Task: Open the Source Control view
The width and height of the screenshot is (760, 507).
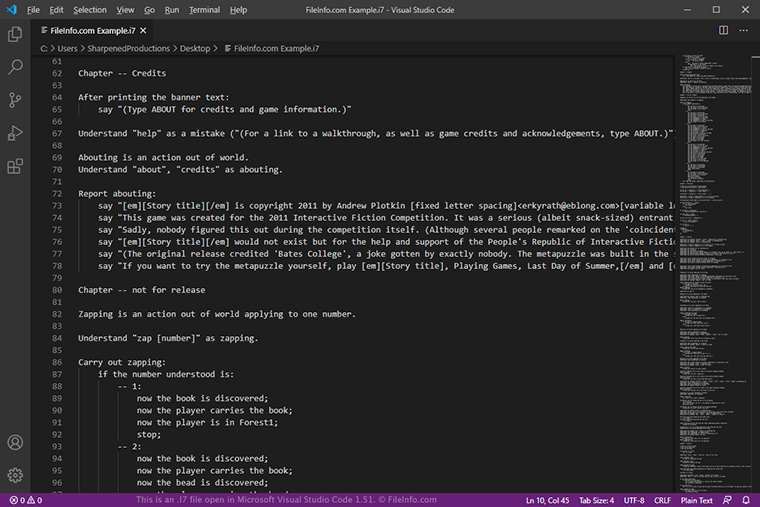Action: tap(15, 100)
